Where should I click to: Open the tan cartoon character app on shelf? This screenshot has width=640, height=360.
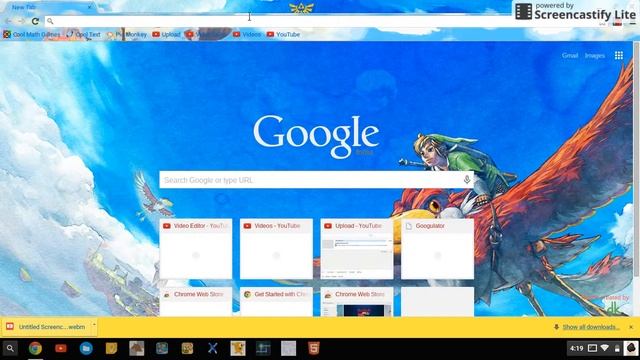238,349
